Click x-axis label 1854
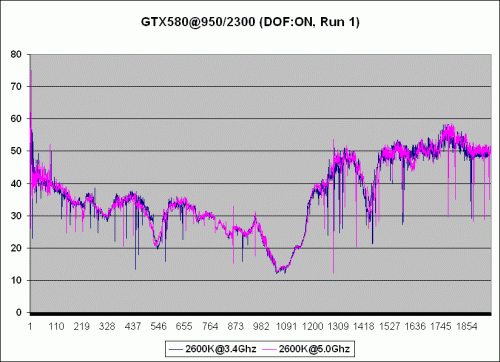This screenshot has height=362, width=500. 466,326
